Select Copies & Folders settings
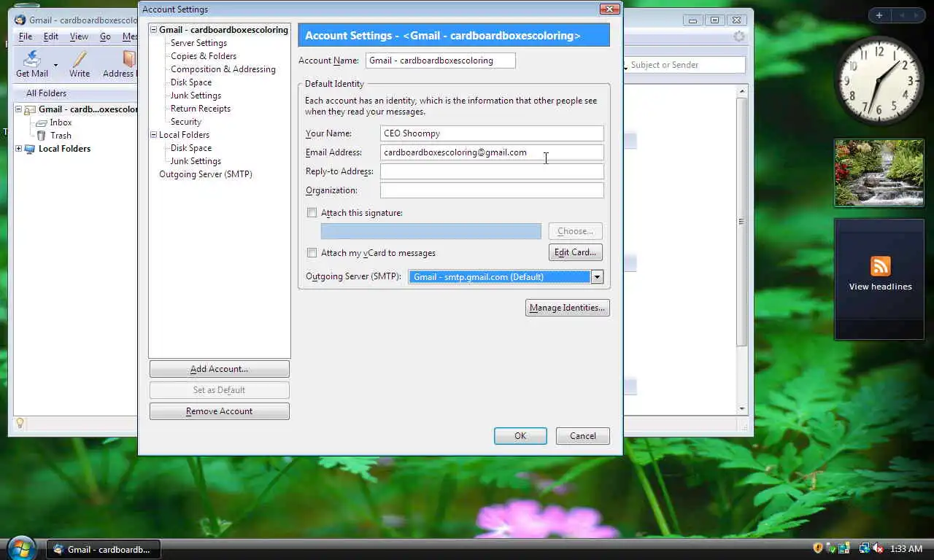934x560 pixels. pos(204,56)
